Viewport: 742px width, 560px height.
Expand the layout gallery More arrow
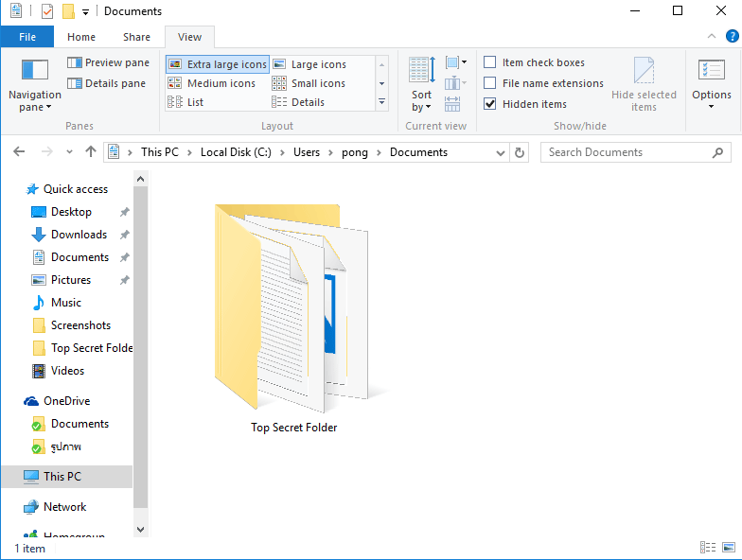[382, 102]
